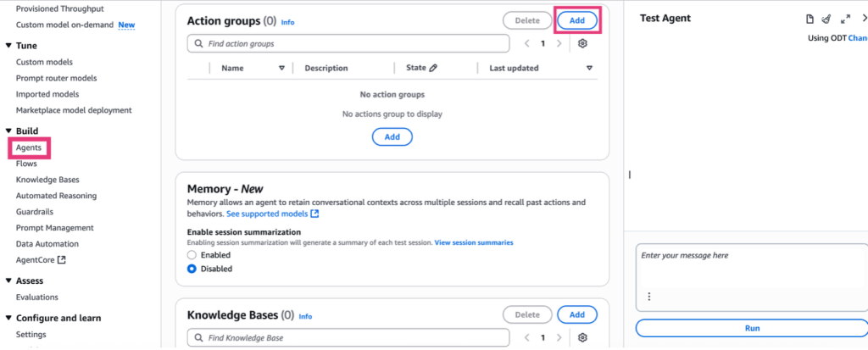This screenshot has height=350, width=868.
Task: Open Agents in the sidebar
Action: click(29, 147)
